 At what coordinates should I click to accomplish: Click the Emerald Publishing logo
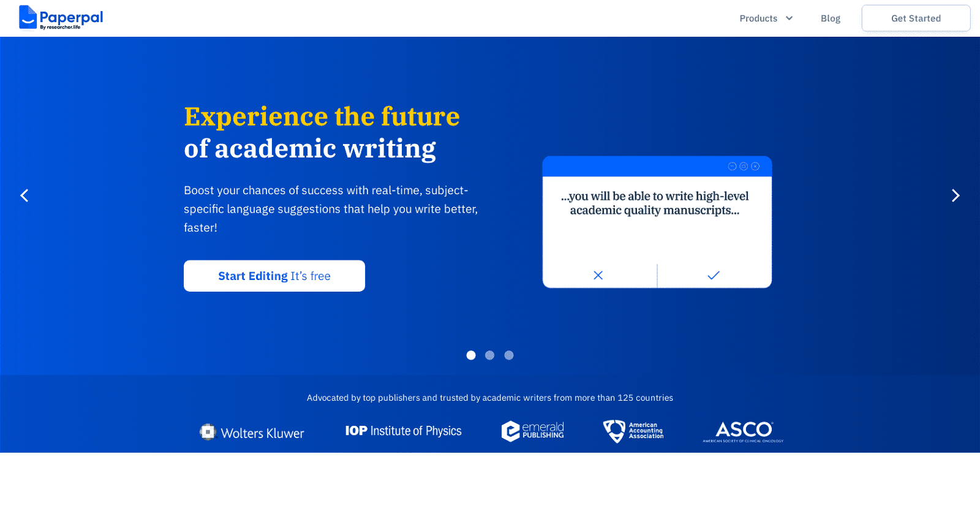pos(532,431)
